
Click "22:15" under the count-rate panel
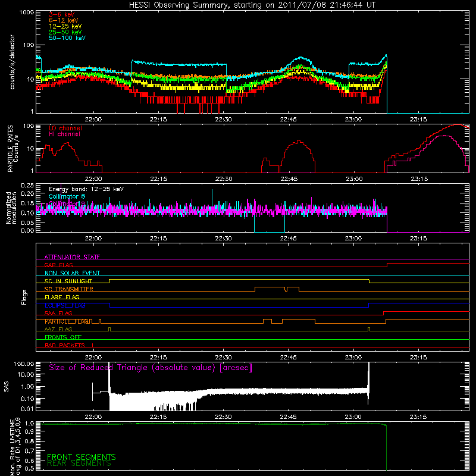[158, 120]
